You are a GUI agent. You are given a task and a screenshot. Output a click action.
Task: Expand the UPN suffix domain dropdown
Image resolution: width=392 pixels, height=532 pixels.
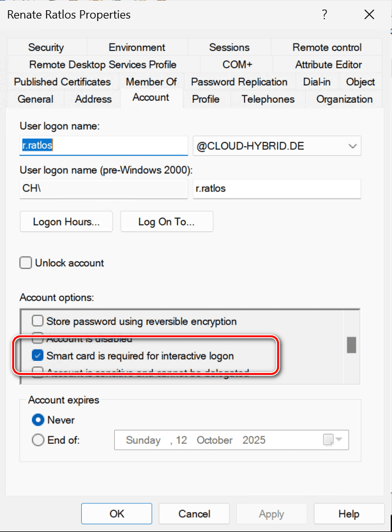pos(352,146)
